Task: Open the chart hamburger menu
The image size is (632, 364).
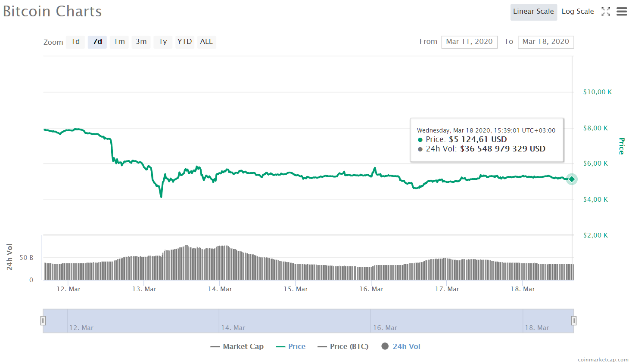Action: [622, 12]
